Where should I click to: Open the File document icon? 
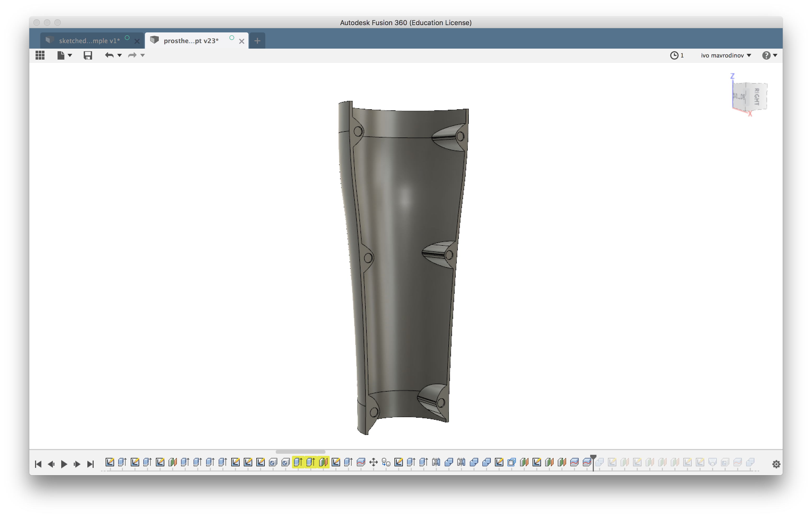(x=61, y=55)
